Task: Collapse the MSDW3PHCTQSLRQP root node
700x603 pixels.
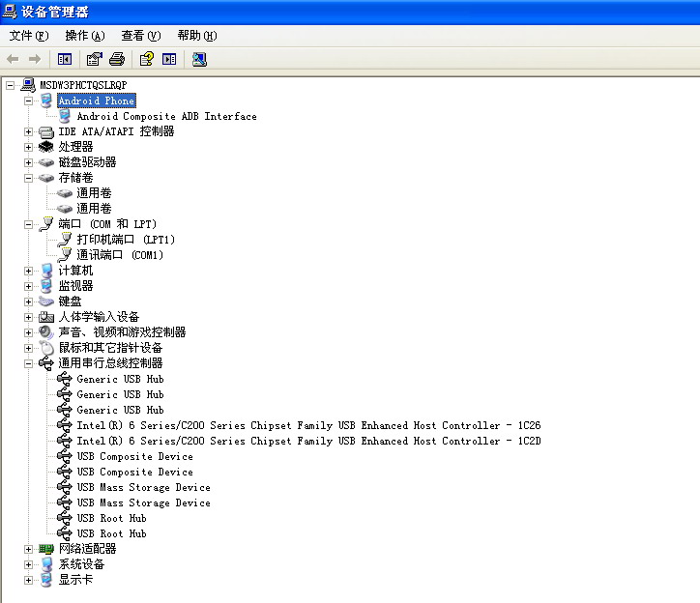Action: tap(11, 85)
